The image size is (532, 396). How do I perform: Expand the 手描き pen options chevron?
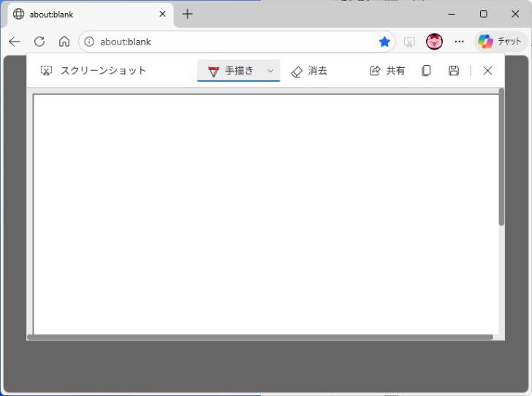[x=270, y=71]
